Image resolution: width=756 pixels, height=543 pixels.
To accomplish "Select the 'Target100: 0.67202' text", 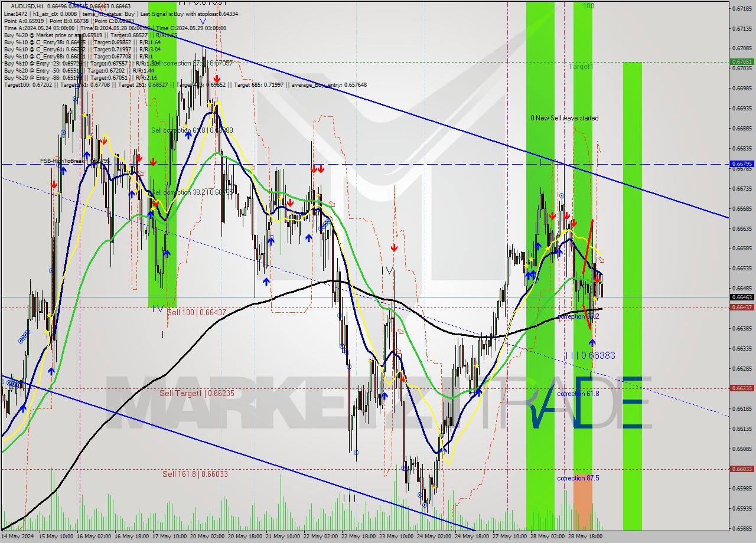I will tap(28, 84).
